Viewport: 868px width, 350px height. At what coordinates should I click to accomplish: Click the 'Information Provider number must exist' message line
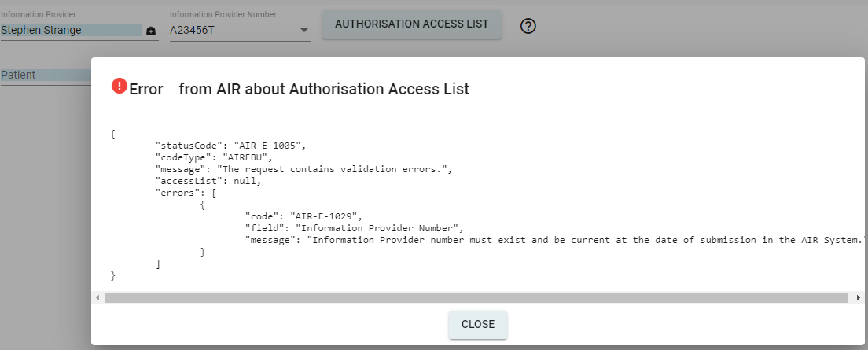click(x=556, y=241)
